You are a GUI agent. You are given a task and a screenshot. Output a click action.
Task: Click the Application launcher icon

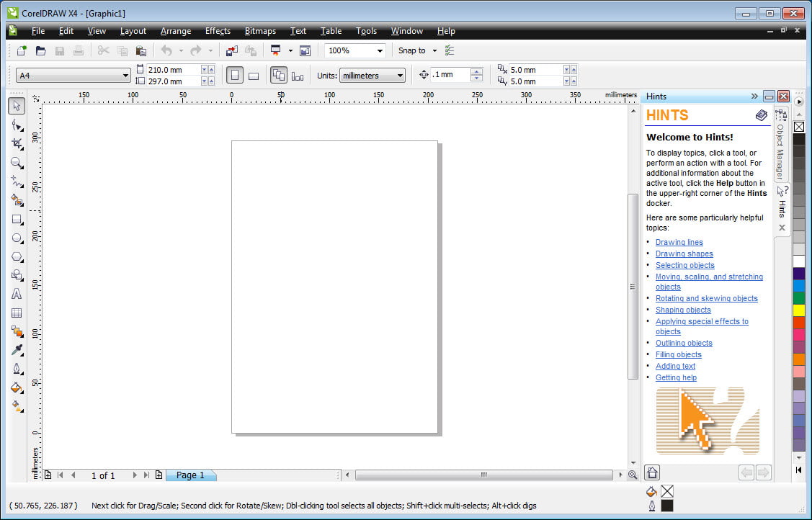(275, 50)
